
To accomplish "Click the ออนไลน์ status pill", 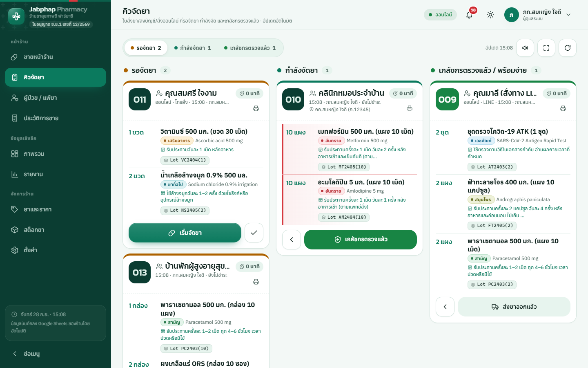I will (440, 15).
